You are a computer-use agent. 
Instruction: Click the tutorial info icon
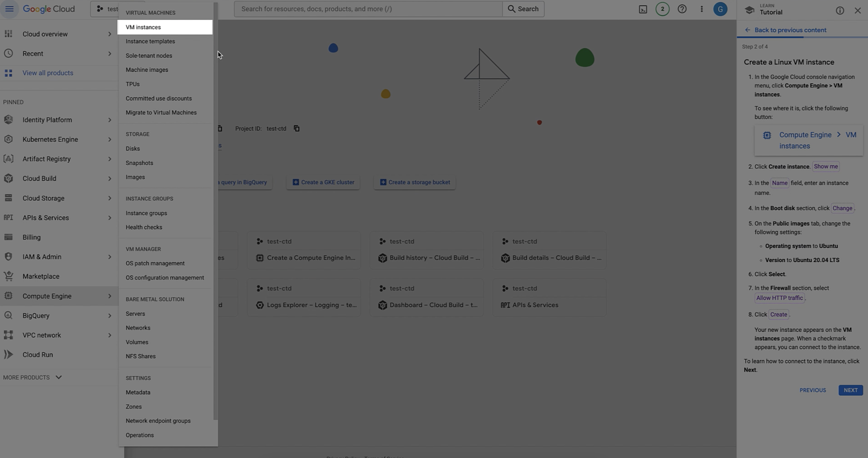[x=840, y=11]
